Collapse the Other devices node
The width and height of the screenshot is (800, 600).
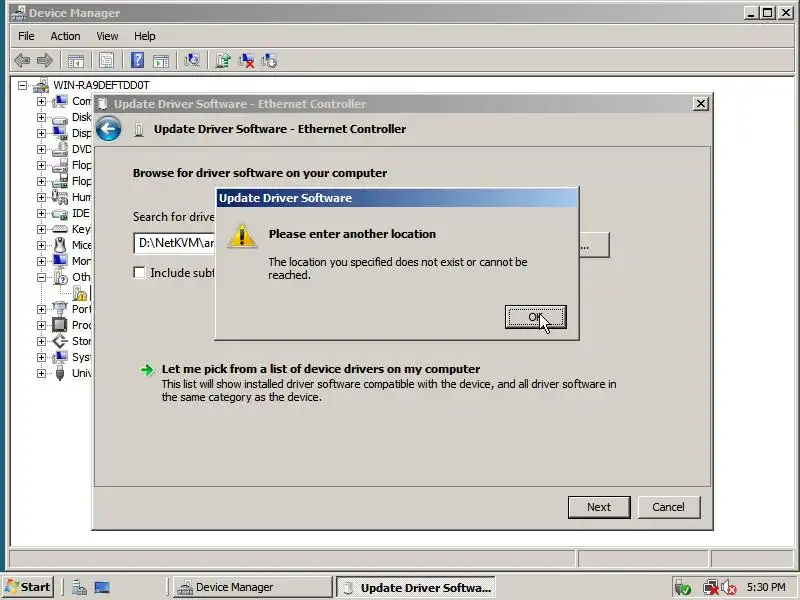click(41, 277)
